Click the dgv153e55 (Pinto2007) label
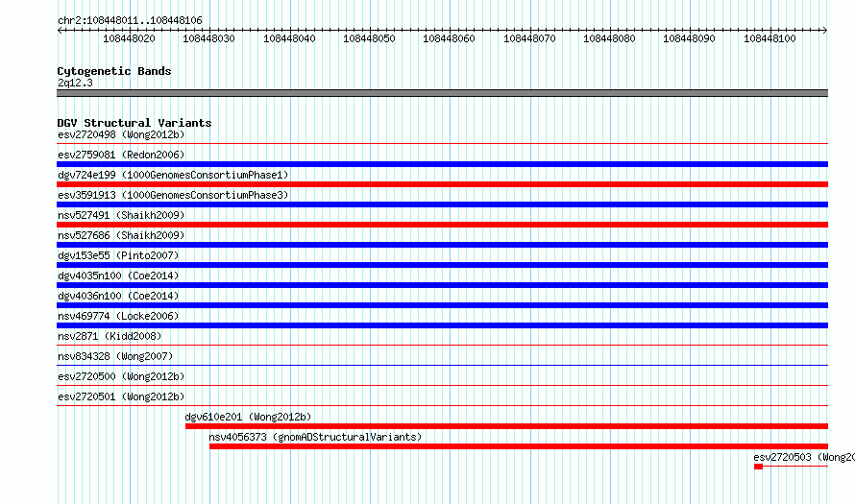The image size is (855, 504). tap(118, 255)
